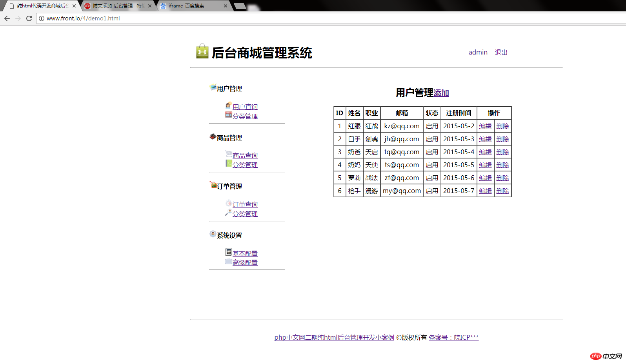Click the green book icon under 商品管理
This screenshot has height=364, width=626.
point(229,163)
